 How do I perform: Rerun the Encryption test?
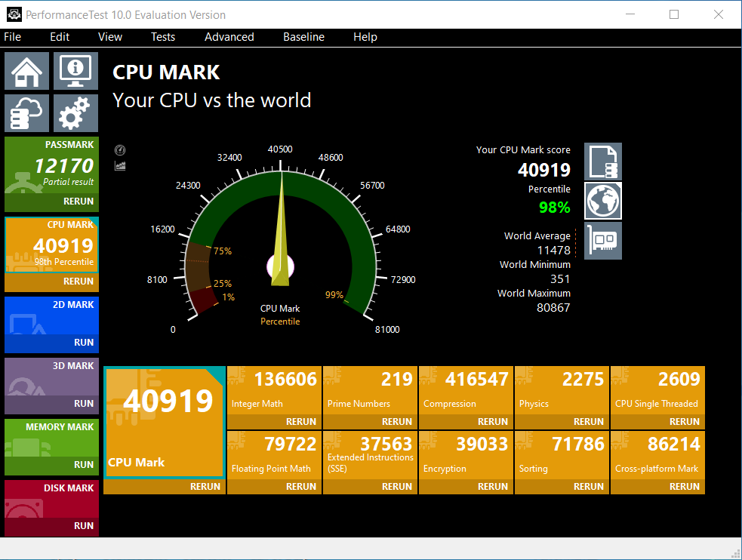click(466, 487)
